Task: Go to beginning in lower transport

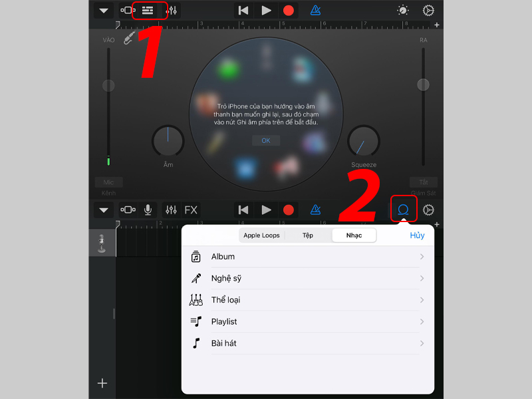Action: 243,210
